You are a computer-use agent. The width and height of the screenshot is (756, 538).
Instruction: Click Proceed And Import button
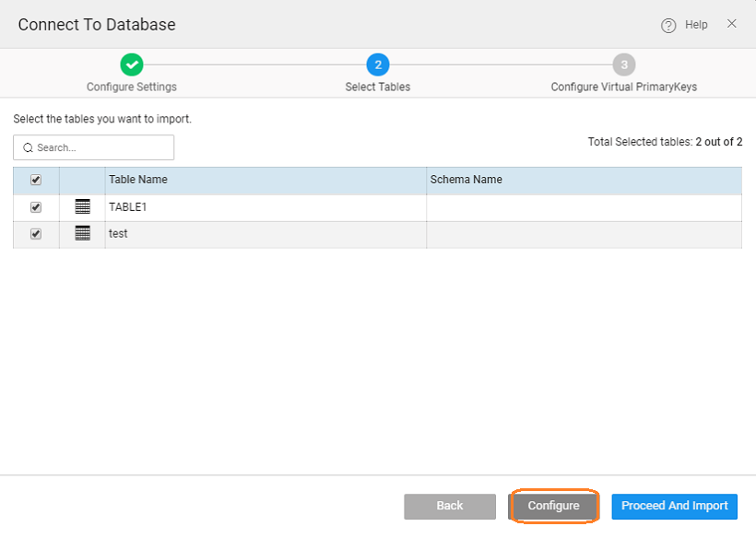tap(674, 506)
